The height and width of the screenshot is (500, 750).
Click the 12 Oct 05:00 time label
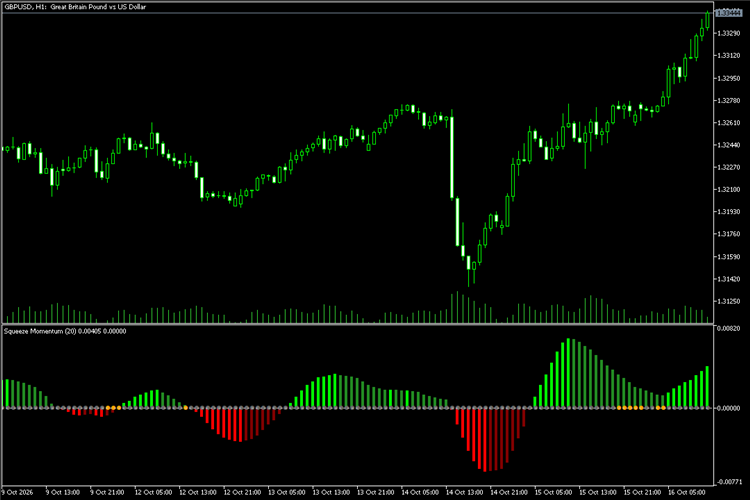coord(153,492)
